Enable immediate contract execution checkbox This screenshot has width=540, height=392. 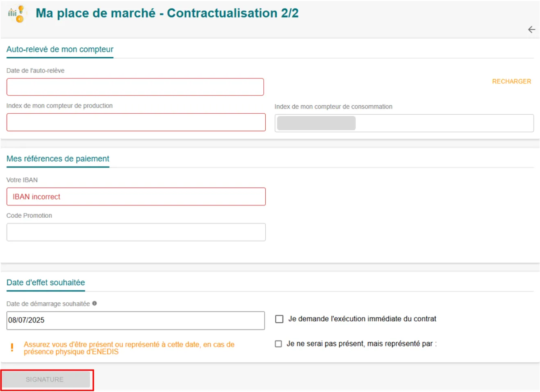279,319
